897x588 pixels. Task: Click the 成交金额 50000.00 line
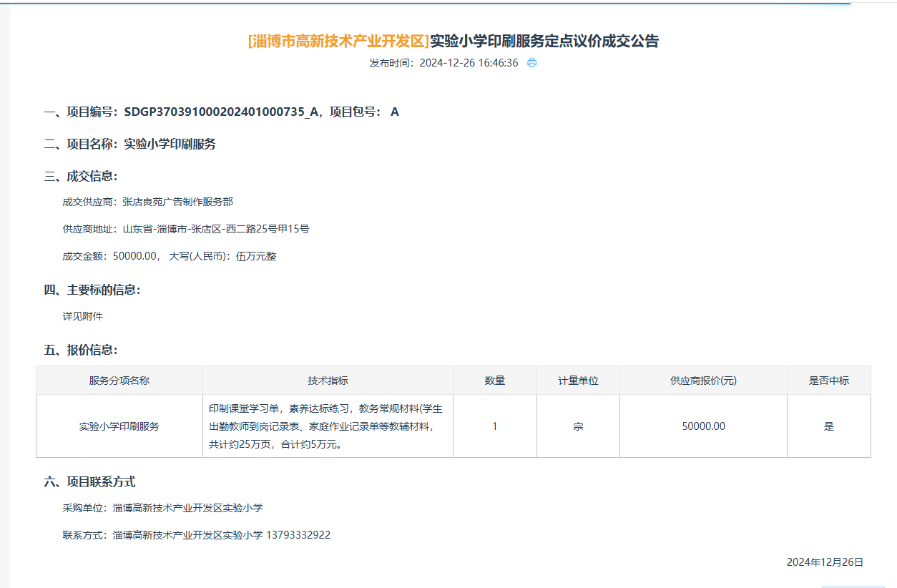170,256
